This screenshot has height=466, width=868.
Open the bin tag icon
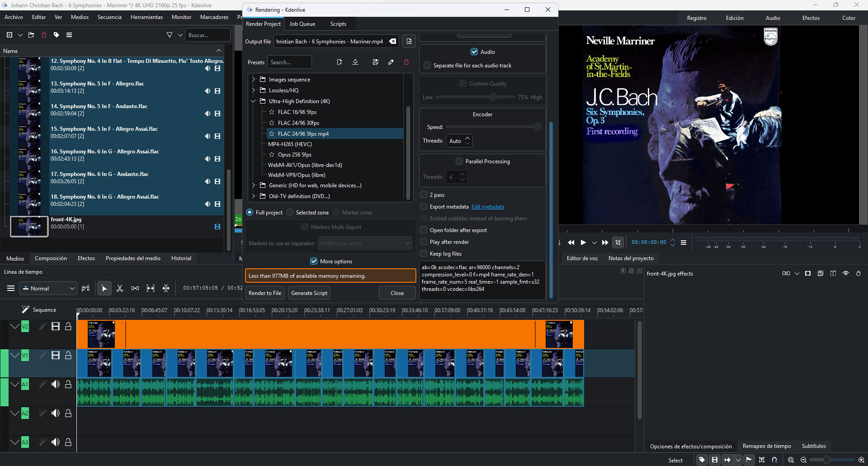point(57,35)
